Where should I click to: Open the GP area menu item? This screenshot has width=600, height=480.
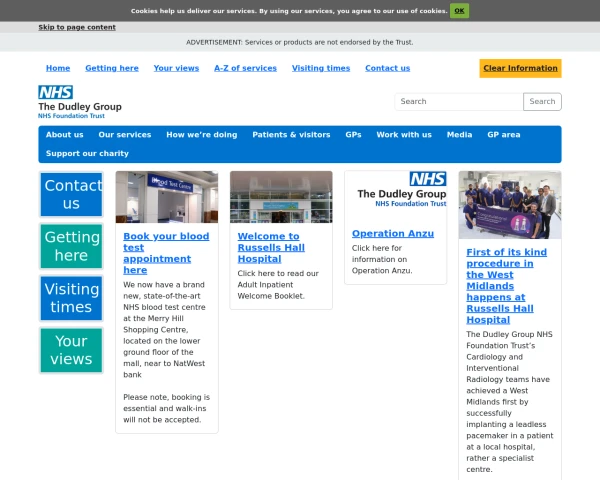[x=504, y=135]
